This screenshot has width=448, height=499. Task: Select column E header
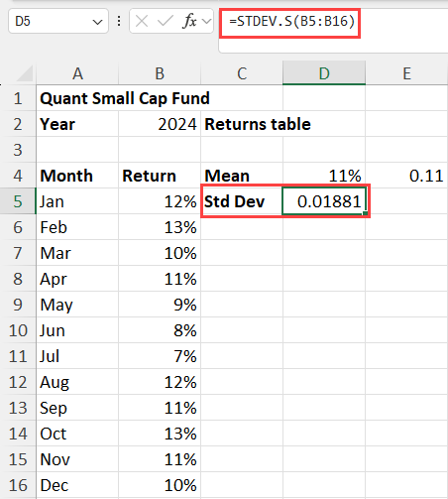tap(406, 73)
